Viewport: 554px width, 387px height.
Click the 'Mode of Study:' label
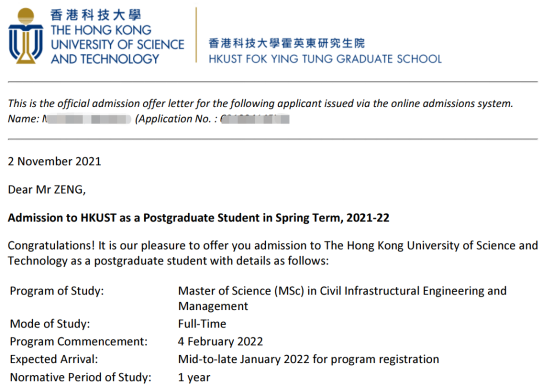pos(50,324)
